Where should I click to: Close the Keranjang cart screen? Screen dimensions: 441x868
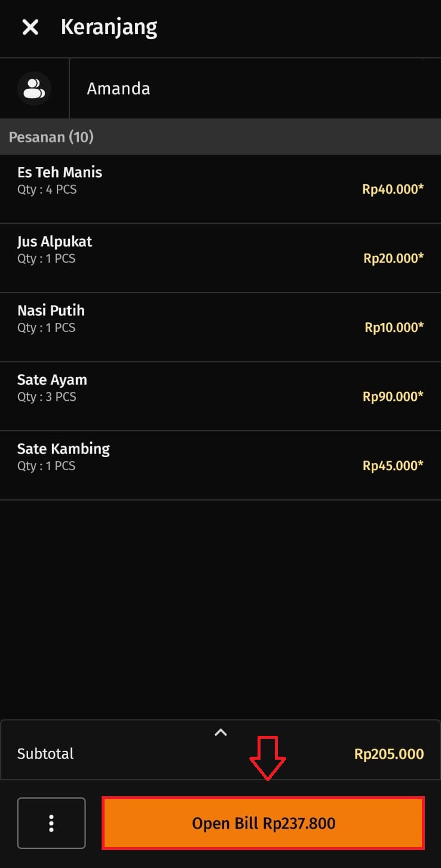pyautogui.click(x=30, y=27)
